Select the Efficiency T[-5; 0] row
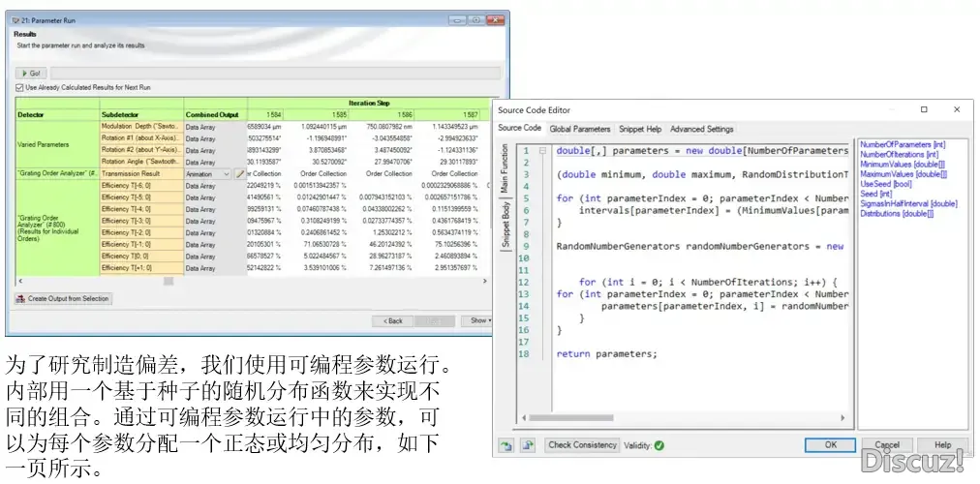 tap(141, 198)
